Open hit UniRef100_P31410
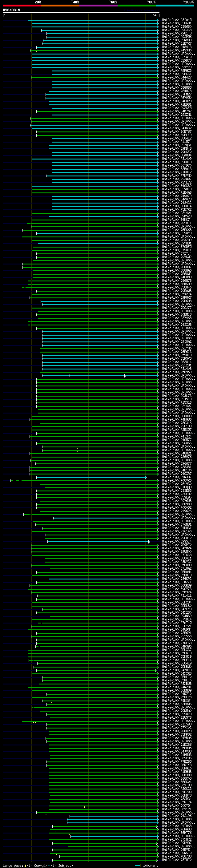The width and height of the screenshot is (197, 868). [x=177, y=57]
